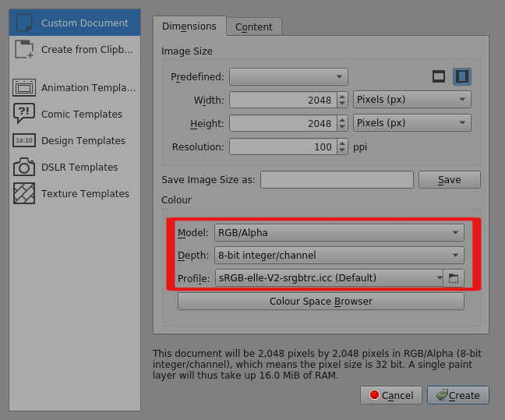This screenshot has width=505, height=420.
Task: Open the Height units dropdown
Action: click(412, 122)
